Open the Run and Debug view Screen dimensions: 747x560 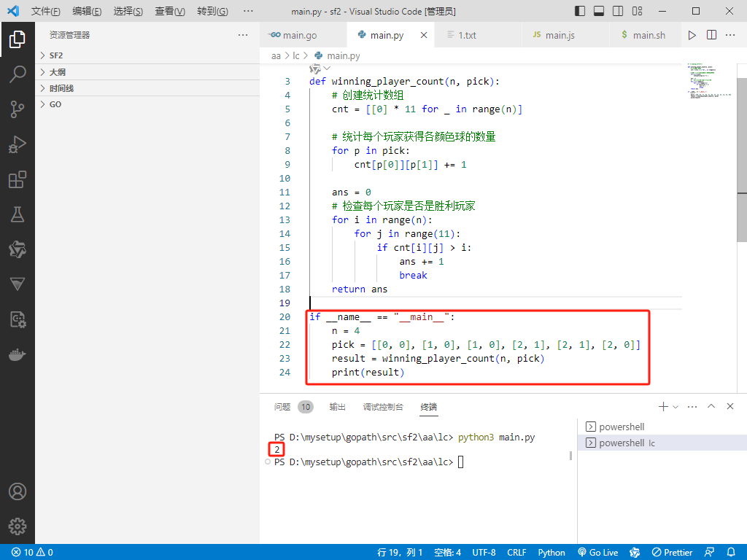[18, 144]
